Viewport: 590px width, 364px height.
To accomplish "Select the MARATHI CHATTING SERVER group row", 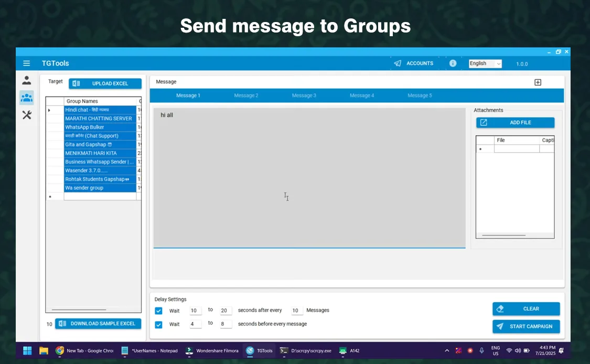I will coord(99,119).
